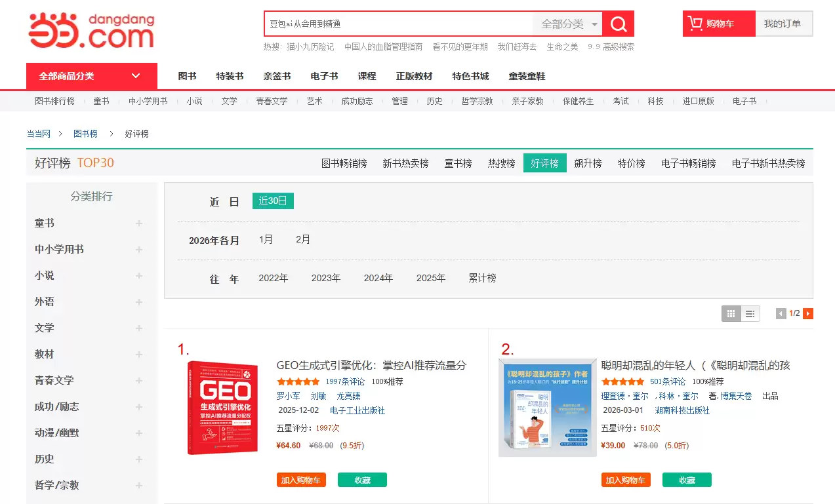Select the grid view icon above the book list

730,313
